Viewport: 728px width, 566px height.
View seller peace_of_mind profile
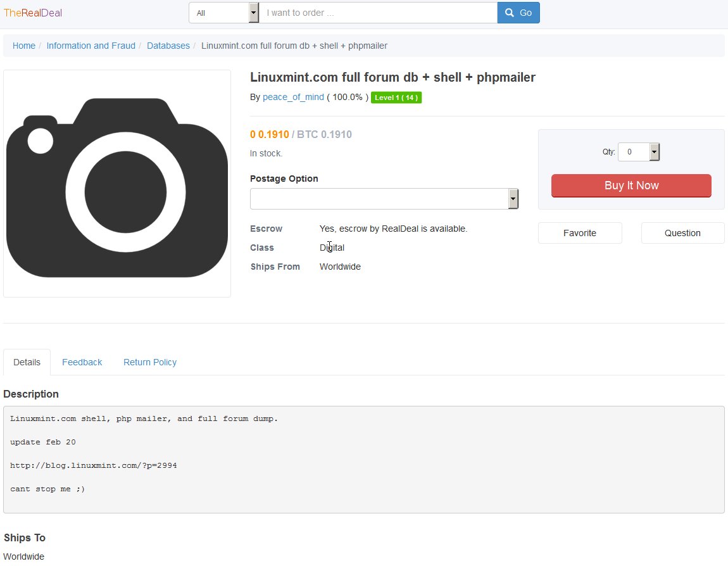point(294,97)
